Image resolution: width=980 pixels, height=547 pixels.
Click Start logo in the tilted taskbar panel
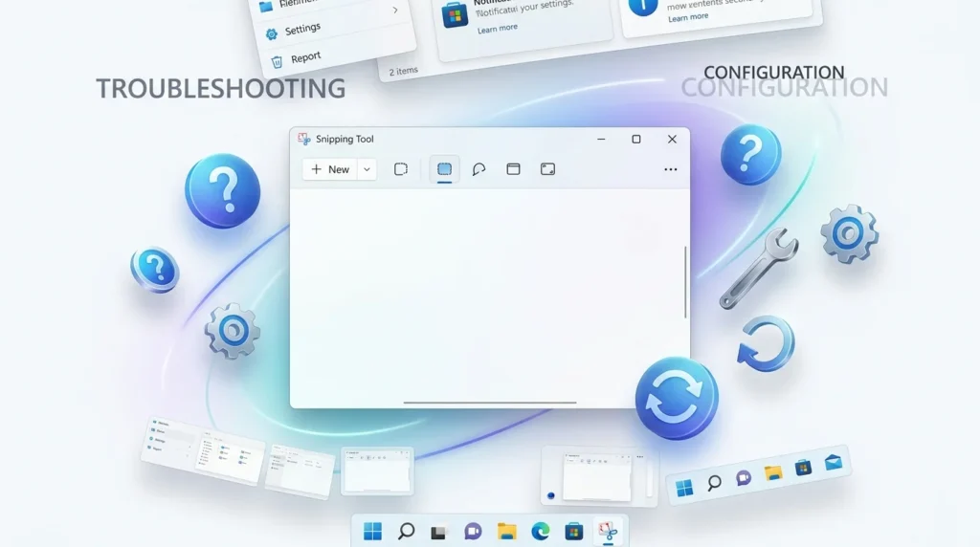click(684, 488)
